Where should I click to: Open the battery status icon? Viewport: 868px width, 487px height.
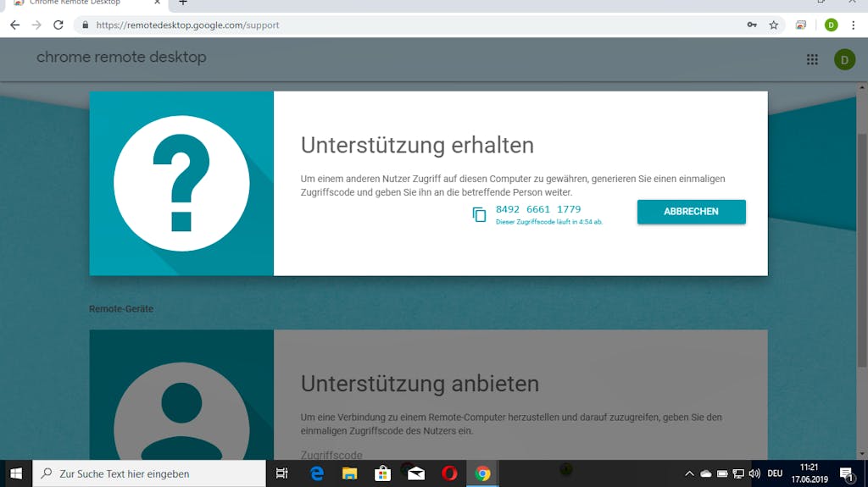722,473
